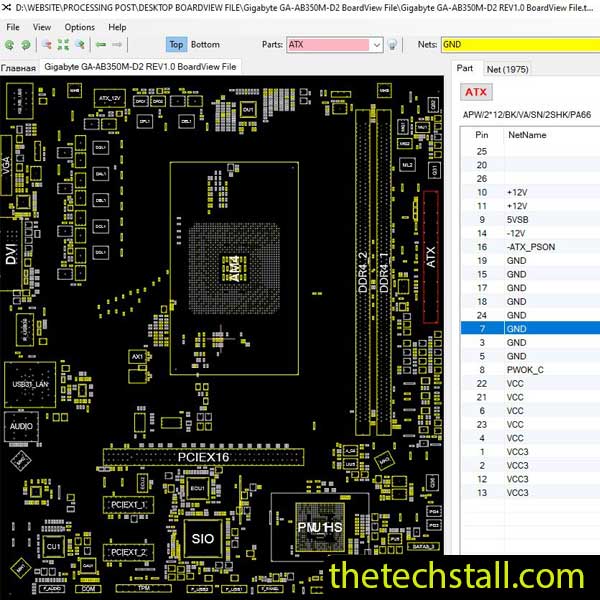This screenshot has height=600, width=600.
Task: Click the ATX_12V power connector
Action: 110,98
